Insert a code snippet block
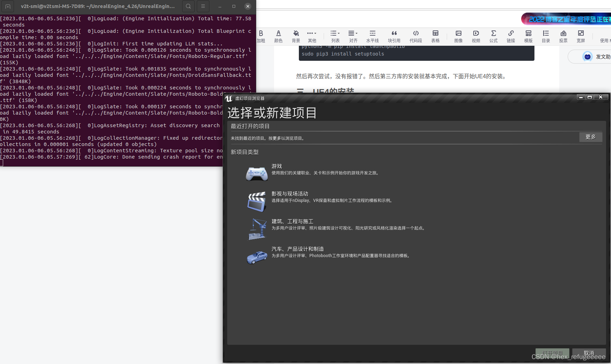611x364 pixels. click(416, 36)
